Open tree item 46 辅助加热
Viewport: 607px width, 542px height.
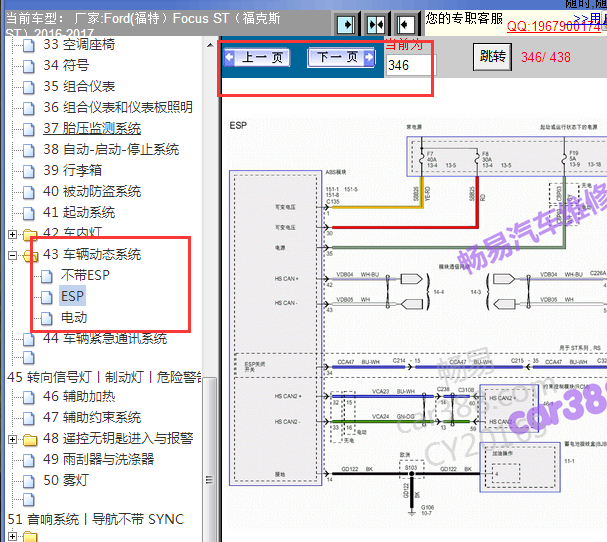pyautogui.click(x=79, y=396)
